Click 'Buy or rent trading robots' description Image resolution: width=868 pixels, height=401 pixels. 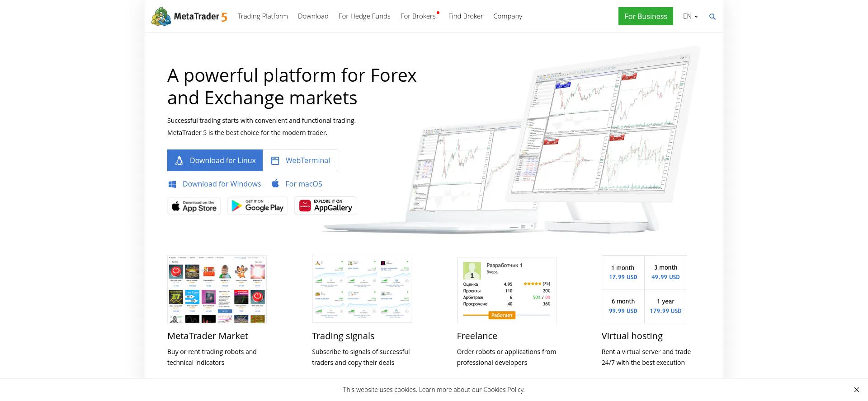[212, 357]
